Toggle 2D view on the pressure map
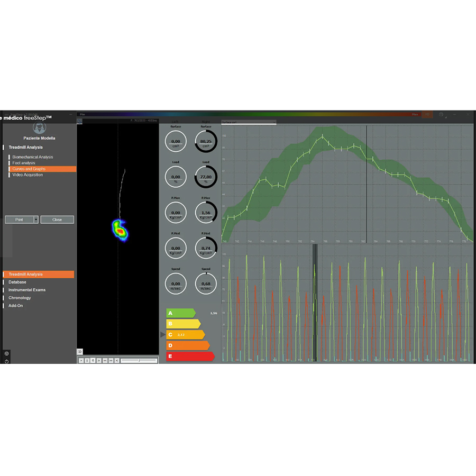476x476 pixels. click(x=80, y=351)
